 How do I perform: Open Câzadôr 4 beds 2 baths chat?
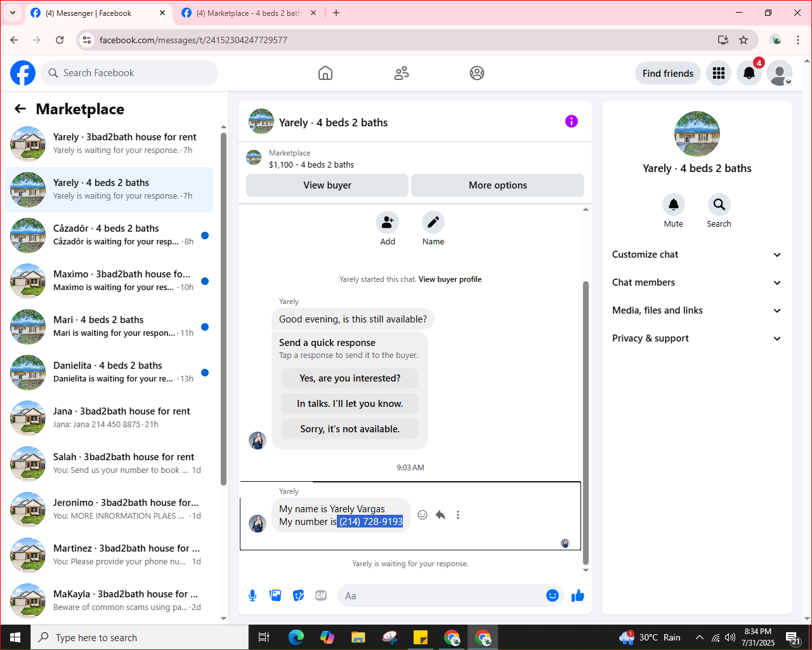pos(110,235)
